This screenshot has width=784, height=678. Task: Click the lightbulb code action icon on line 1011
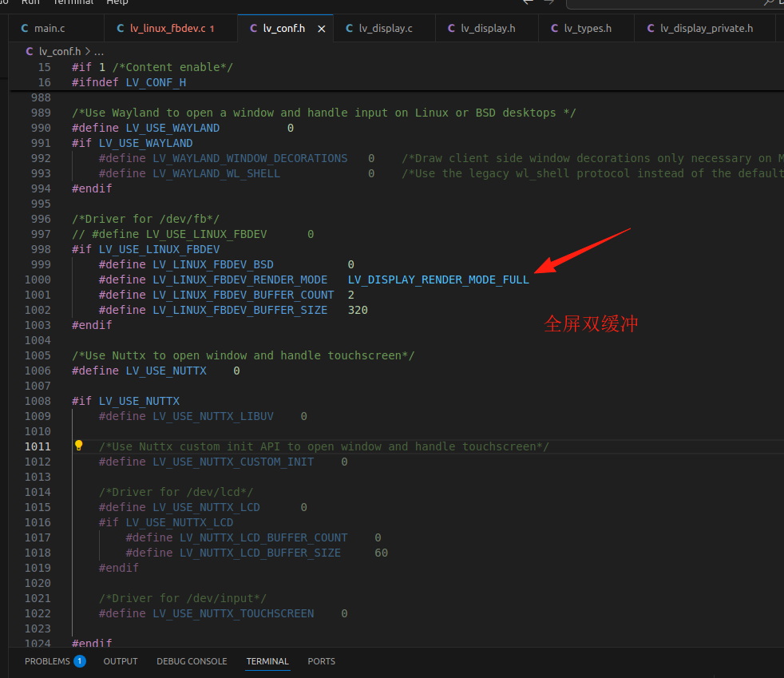77,446
